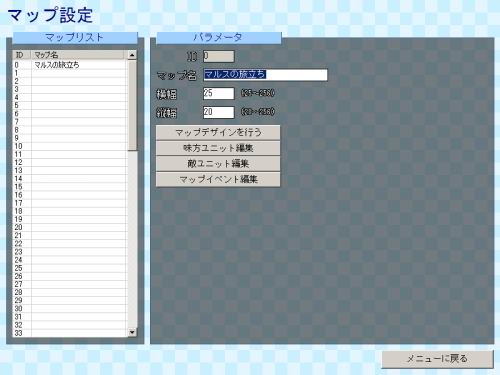Screen dimensions: 500x375
Task: Select map list row with ID 12
Action: coord(70,162)
